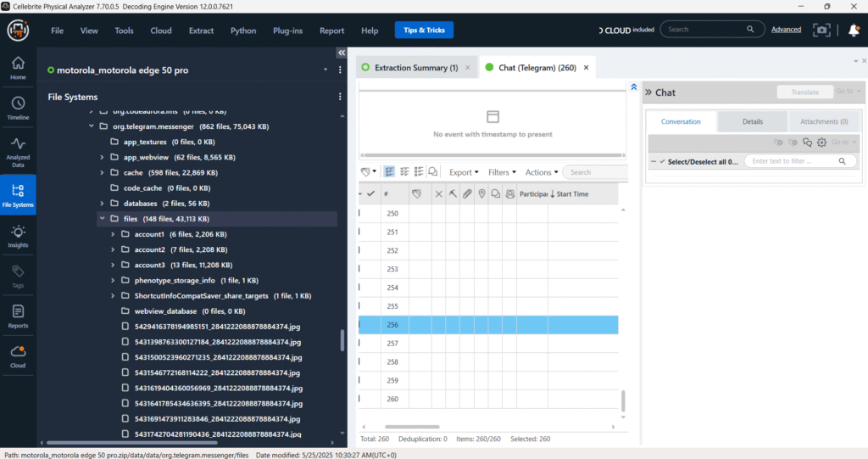Open the Timeline sidebar view

click(x=18, y=108)
